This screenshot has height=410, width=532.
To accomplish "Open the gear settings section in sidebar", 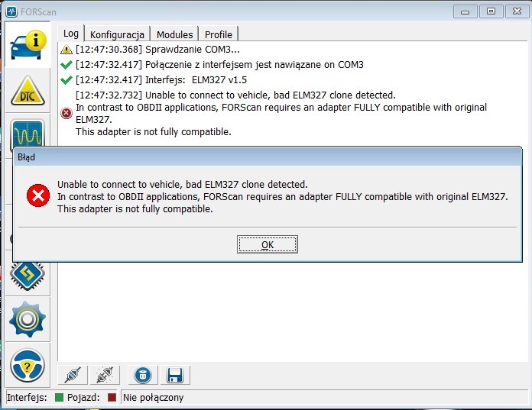I will coord(28,318).
